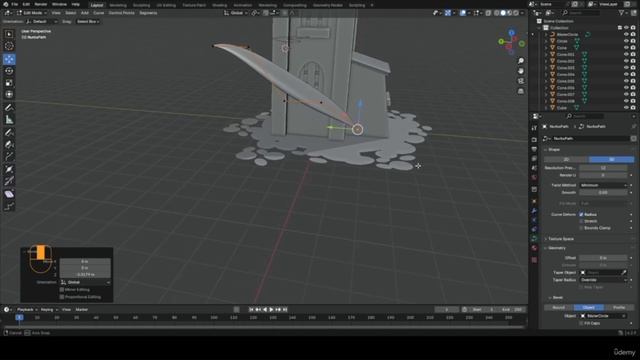The width and height of the screenshot is (640, 360).
Task: Expand the BezierCircle outliner row
Action: click(x=546, y=35)
